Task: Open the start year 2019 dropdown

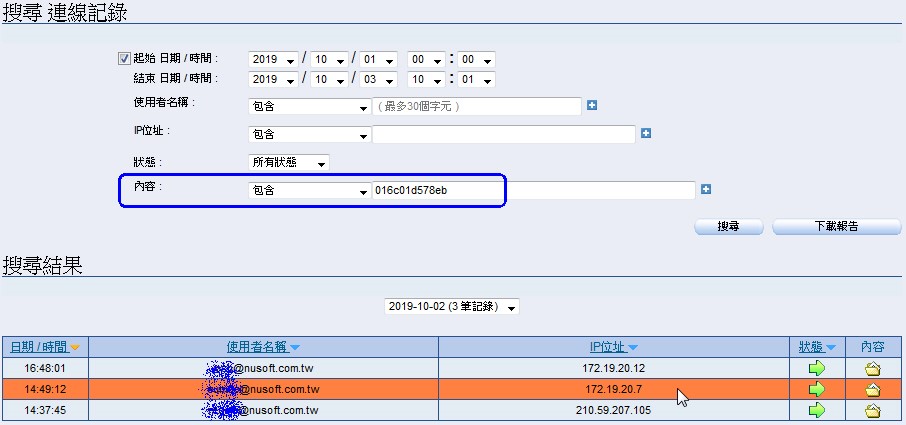Action: click(x=273, y=60)
